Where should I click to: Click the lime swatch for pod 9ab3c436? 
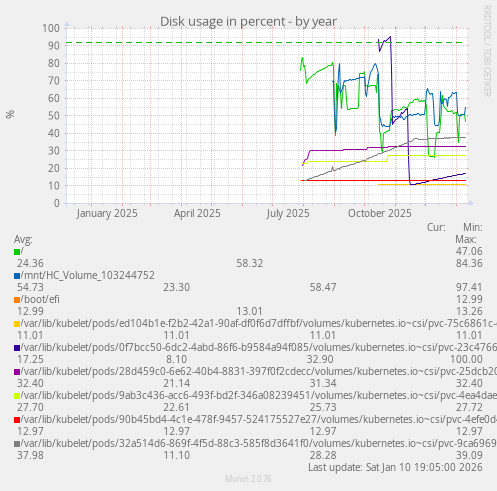pos(17,396)
